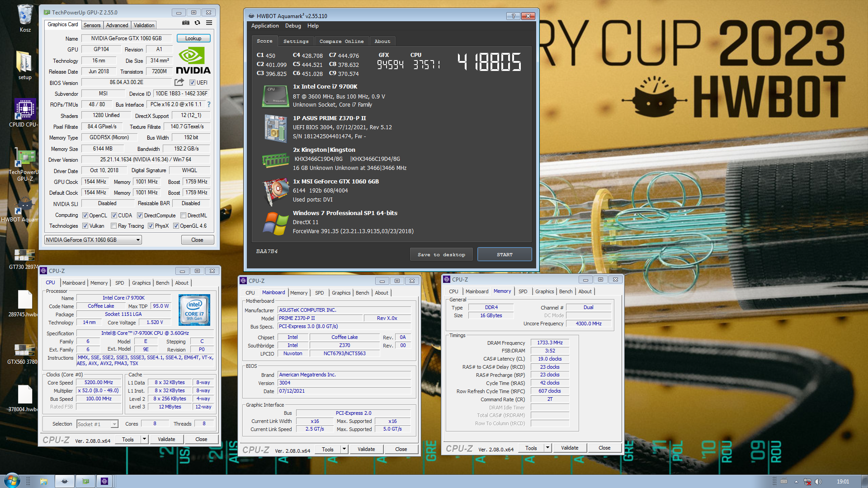This screenshot has width=868, height=488.
Task: Switch to GPU-Z via its taskbar button
Action: pos(85,481)
